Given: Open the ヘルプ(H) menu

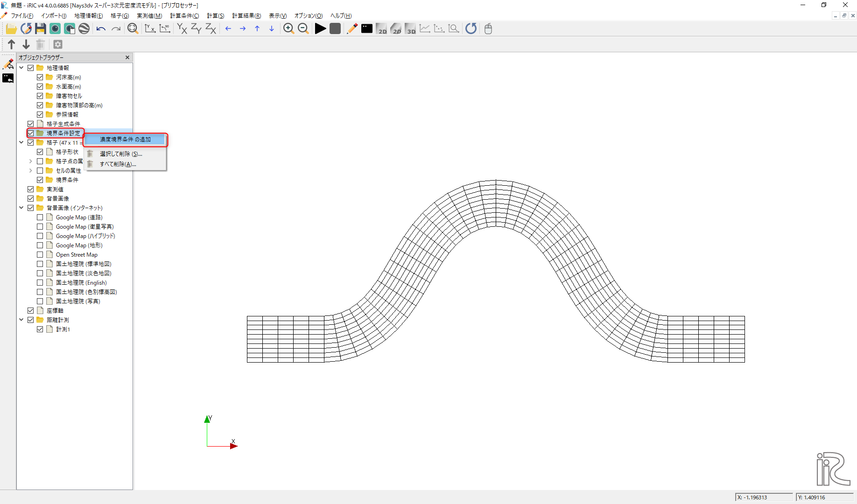Looking at the screenshot, I should 341,16.
